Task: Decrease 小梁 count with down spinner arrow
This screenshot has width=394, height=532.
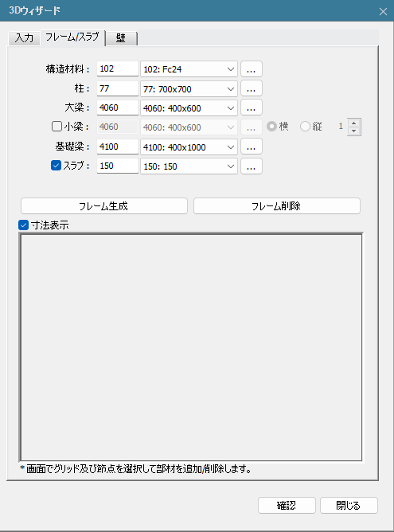Action: [x=354, y=131]
